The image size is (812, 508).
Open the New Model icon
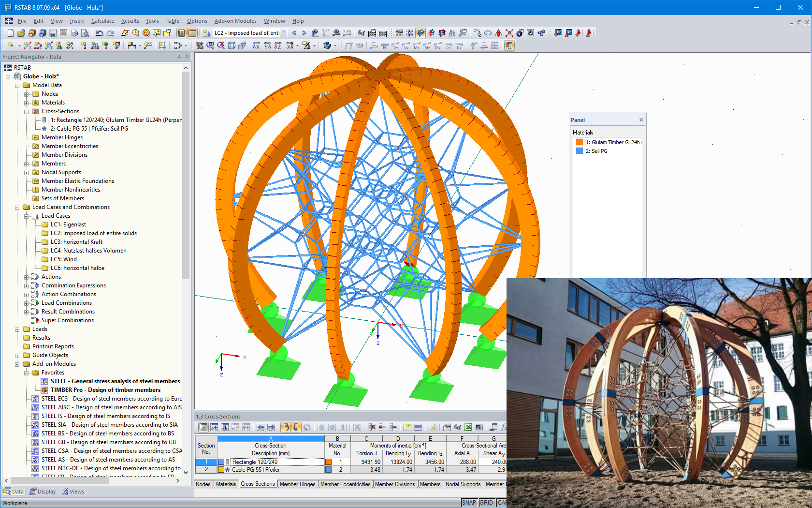[10, 33]
